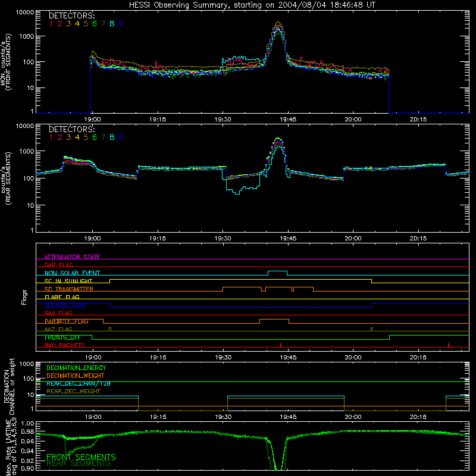Click the SC_TRANSMITTER flag label

pos(69,289)
